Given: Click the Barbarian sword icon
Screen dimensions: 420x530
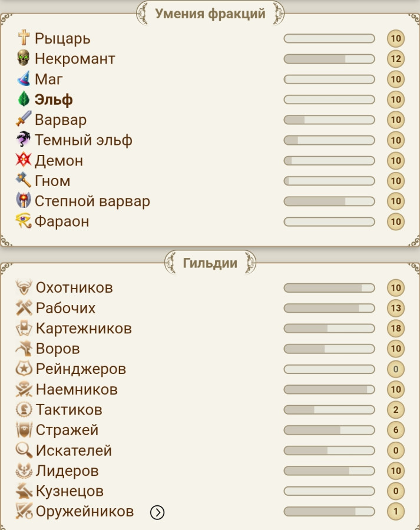Looking at the screenshot, I should (x=24, y=118).
